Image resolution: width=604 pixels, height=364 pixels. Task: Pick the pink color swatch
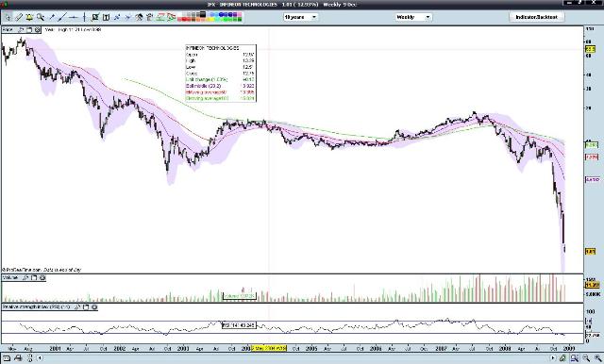(x=239, y=15)
